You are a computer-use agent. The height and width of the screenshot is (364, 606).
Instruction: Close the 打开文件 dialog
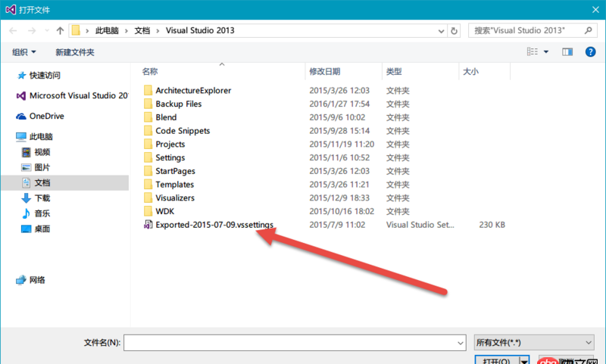[x=595, y=10]
